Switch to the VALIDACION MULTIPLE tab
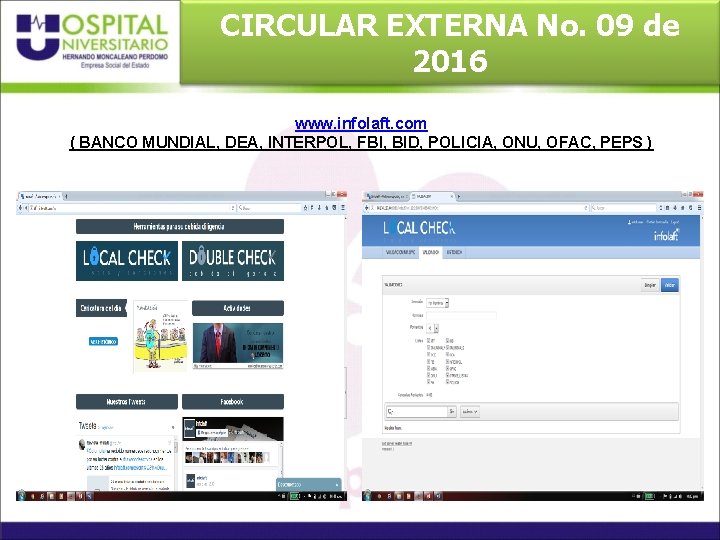The width and height of the screenshot is (720, 540). tap(400, 253)
